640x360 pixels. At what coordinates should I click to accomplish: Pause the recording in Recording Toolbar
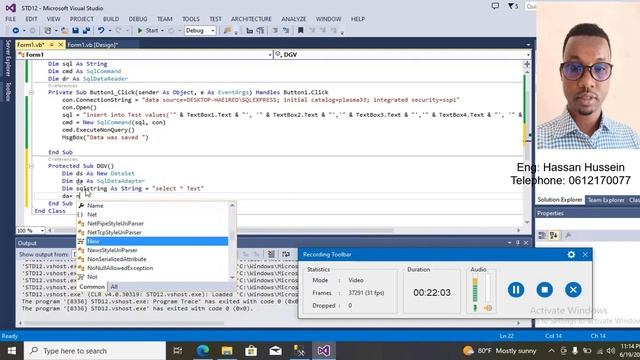pos(516,290)
